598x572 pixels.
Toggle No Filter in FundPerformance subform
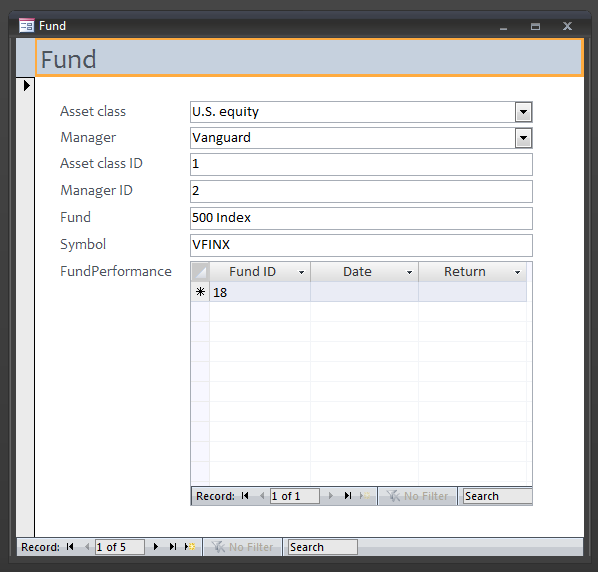coord(418,496)
